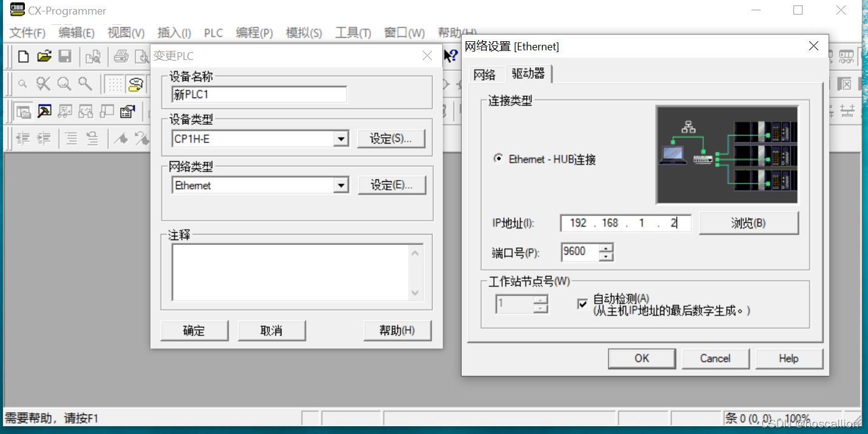
Task: Click the 注释 box scroll-down arrow
Action: 415,293
